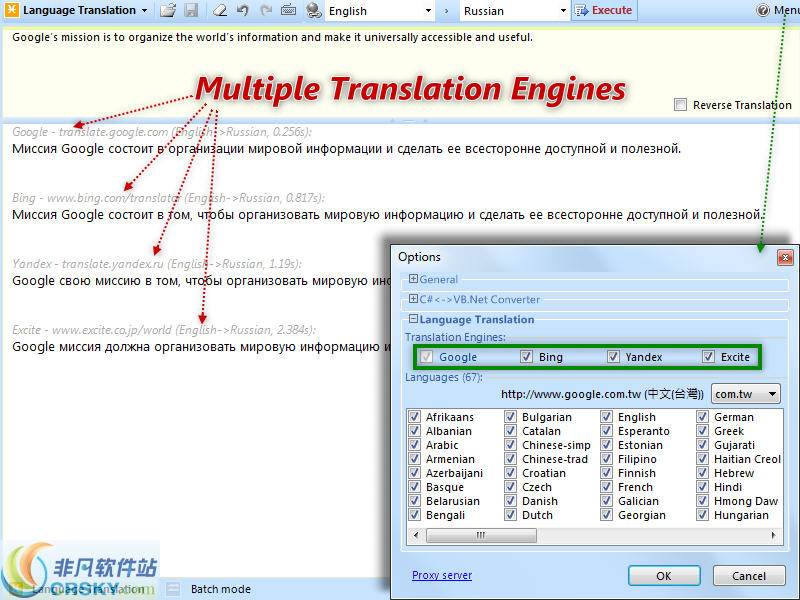The width and height of the screenshot is (800, 600).
Task: Click Cancel in the Options dialog
Action: pos(748,576)
